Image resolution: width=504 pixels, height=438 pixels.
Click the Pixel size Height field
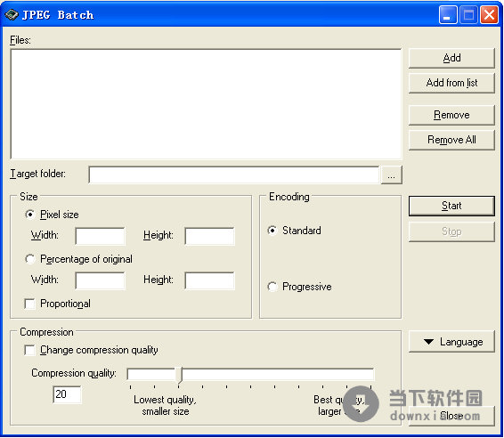click(210, 236)
